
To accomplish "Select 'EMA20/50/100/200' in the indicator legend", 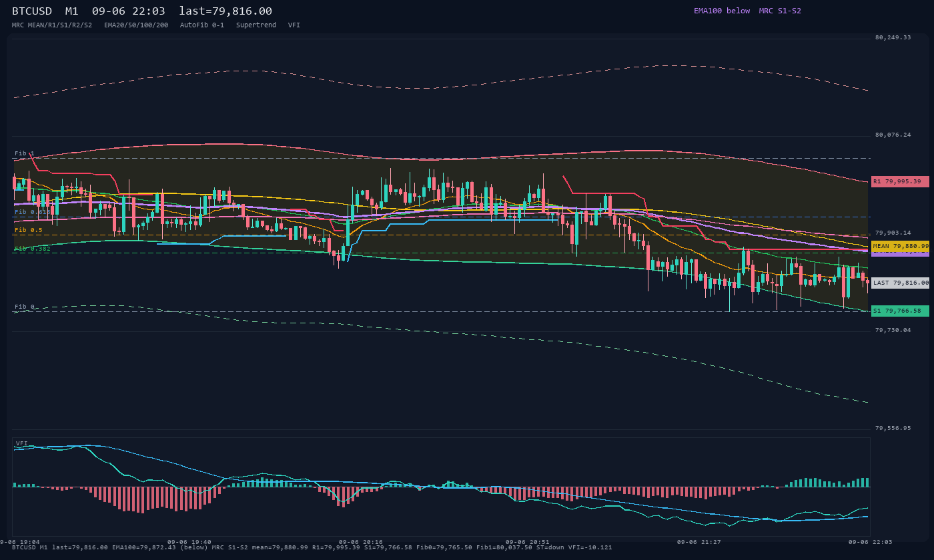I will pyautogui.click(x=136, y=25).
